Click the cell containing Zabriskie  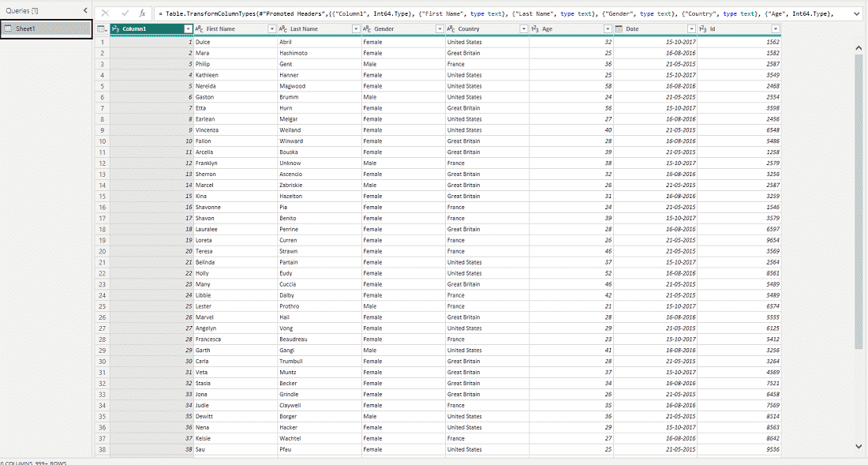click(x=320, y=186)
